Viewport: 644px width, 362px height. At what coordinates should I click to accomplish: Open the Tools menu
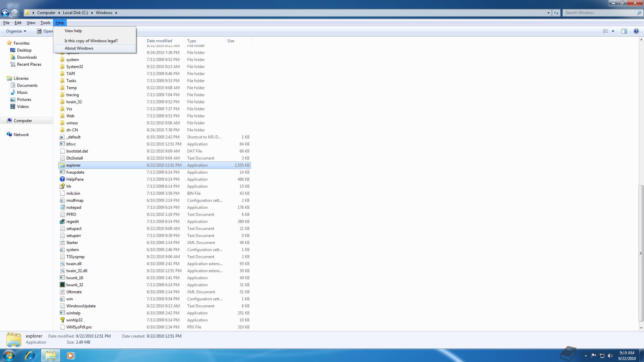(x=45, y=23)
